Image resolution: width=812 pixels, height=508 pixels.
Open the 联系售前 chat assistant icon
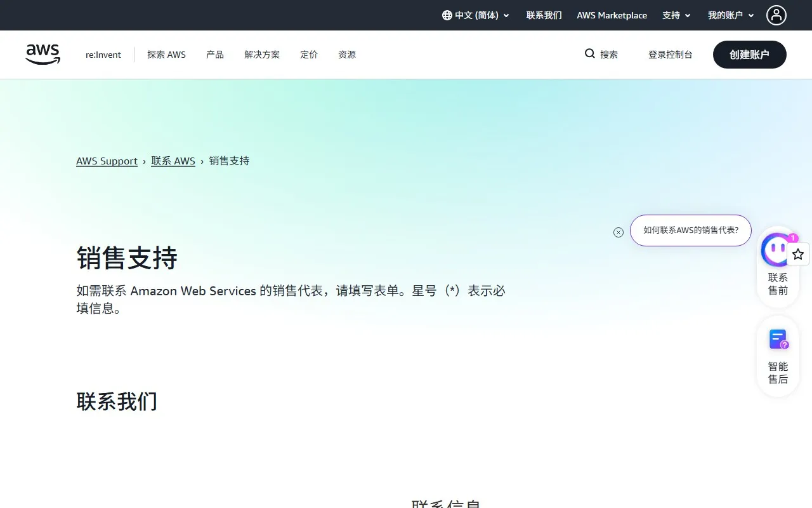pyautogui.click(x=776, y=250)
